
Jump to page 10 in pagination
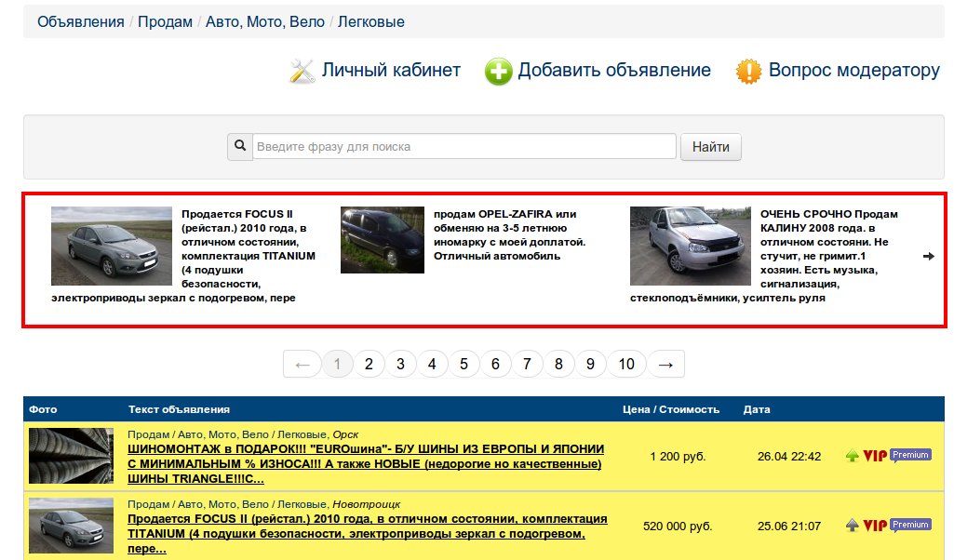tap(626, 364)
